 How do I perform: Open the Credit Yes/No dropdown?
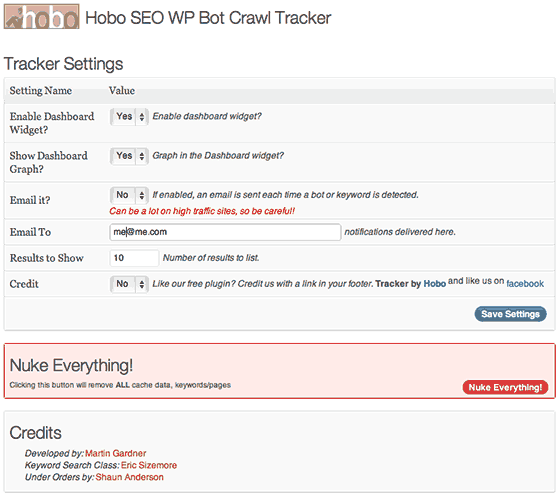[129, 284]
